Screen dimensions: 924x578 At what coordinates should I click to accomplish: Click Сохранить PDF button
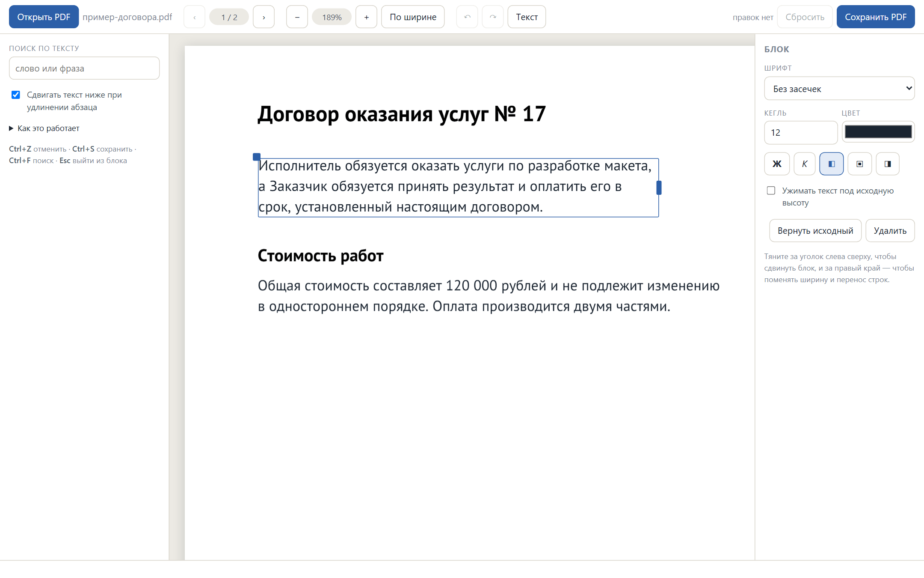coord(876,17)
